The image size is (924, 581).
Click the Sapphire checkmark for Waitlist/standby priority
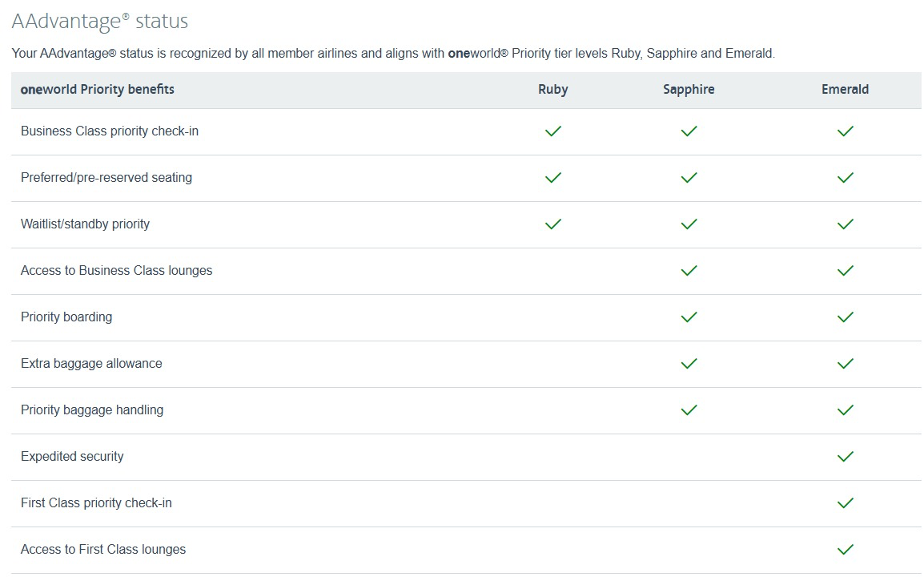689,224
